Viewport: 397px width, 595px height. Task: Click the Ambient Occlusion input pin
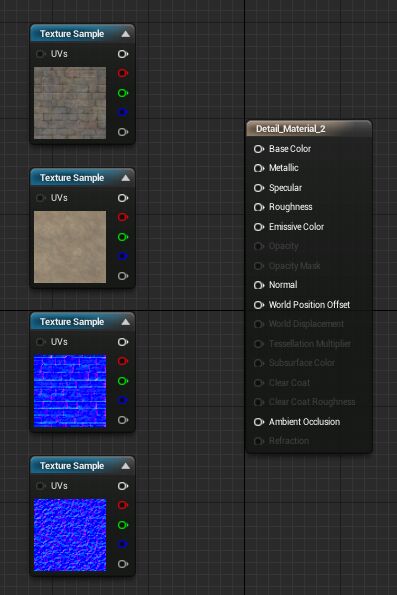pyautogui.click(x=259, y=422)
